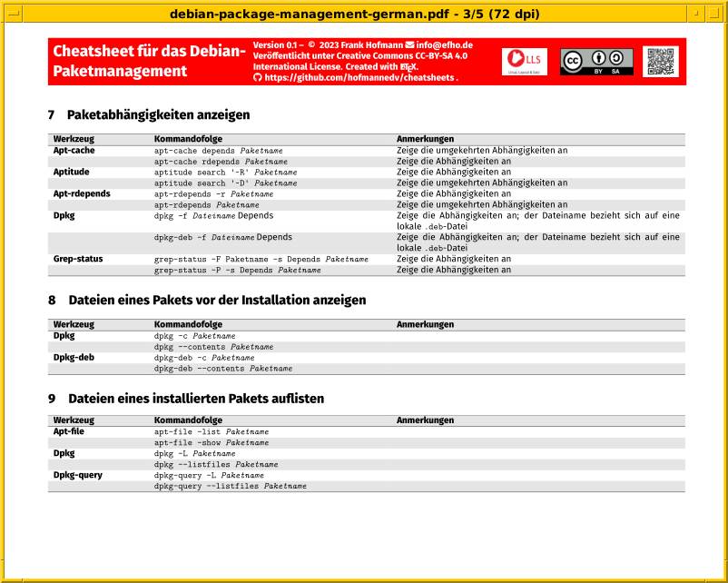
Task: Scan-click the QR code image
Action: 661,62
